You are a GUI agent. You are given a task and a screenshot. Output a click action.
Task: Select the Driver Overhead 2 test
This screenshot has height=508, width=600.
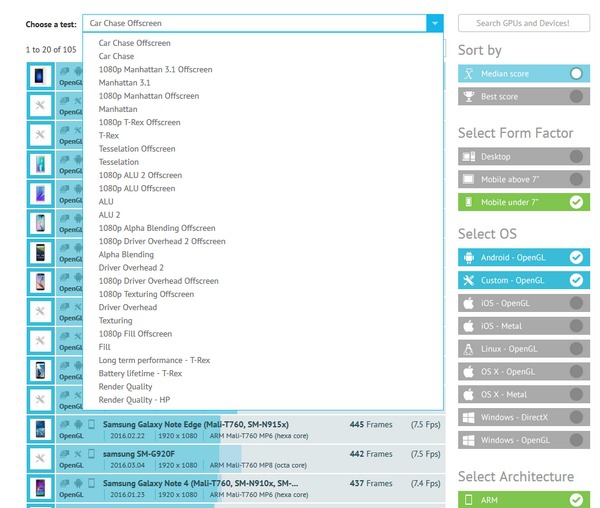(131, 268)
